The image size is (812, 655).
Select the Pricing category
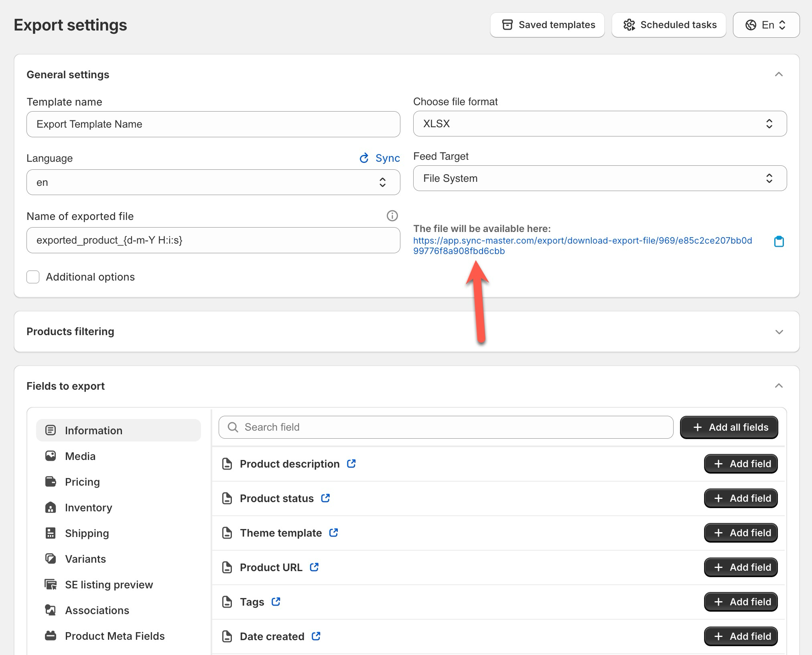click(118, 482)
